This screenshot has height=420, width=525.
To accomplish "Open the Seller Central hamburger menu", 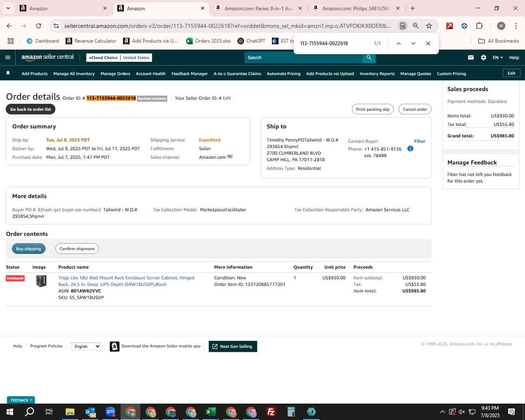I will pyautogui.click(x=7, y=57).
